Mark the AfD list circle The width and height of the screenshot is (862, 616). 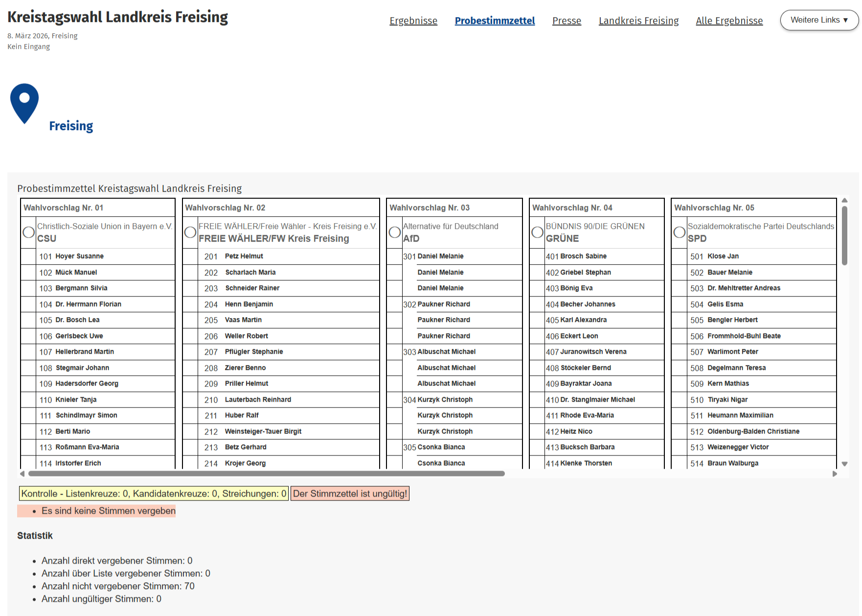[395, 232]
